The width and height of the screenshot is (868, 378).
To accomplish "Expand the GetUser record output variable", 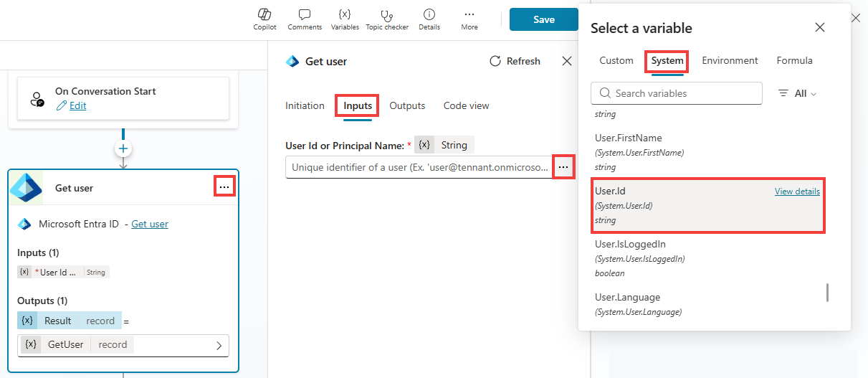I will pyautogui.click(x=219, y=345).
